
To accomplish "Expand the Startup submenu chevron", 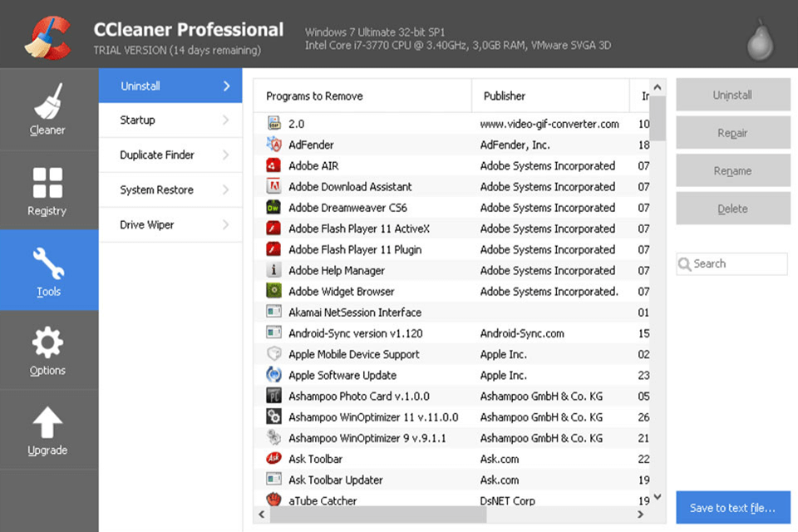I will click(x=225, y=121).
